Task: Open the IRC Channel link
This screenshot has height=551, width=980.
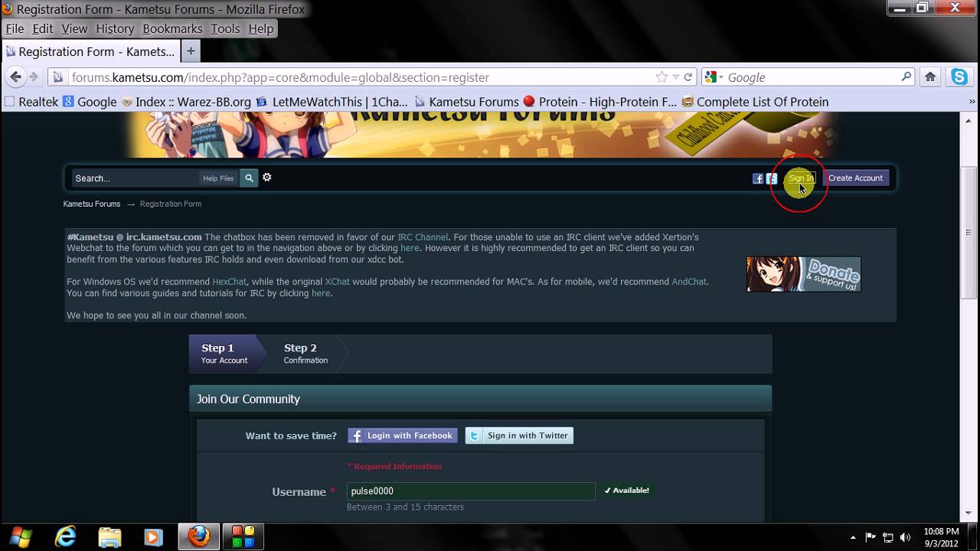Action: 423,237
